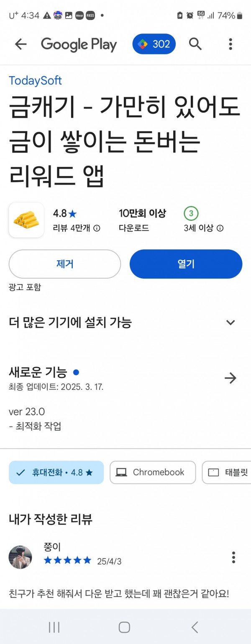251x644 pixels.
Task: Select the 태블릿 device filter chip
Action: (x=226, y=472)
